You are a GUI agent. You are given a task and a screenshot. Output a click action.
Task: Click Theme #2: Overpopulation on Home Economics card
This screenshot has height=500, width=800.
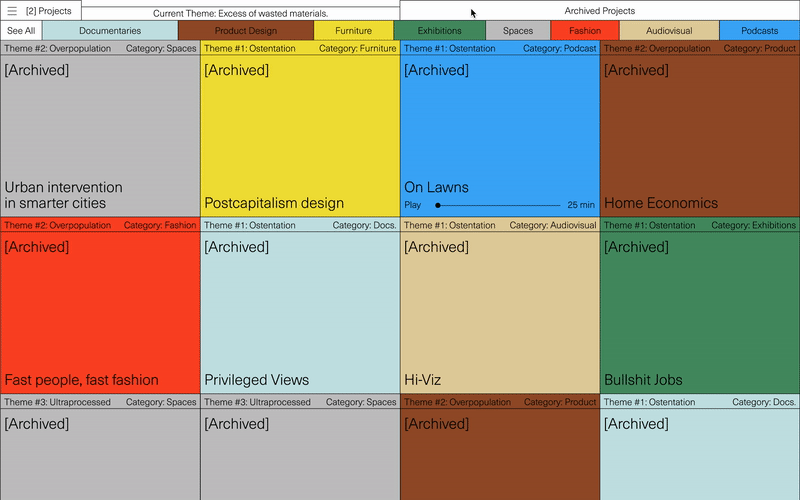pyautogui.click(x=657, y=48)
